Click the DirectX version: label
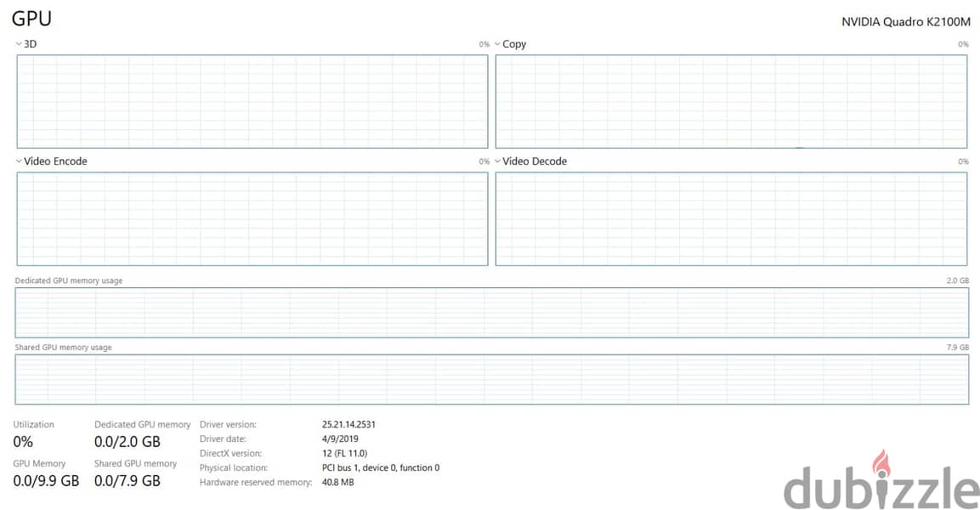Image resolution: width=980 pixels, height=510 pixels. pyautogui.click(x=230, y=453)
